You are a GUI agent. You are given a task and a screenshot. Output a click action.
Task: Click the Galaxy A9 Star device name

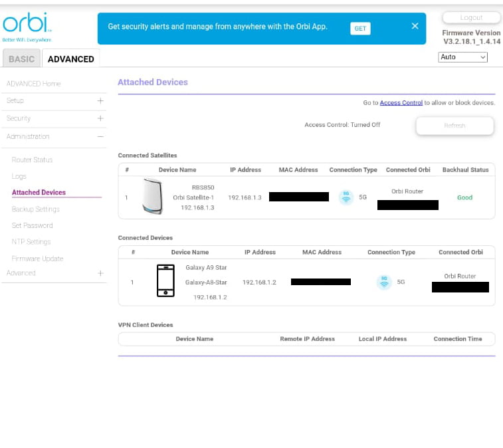[206, 268]
